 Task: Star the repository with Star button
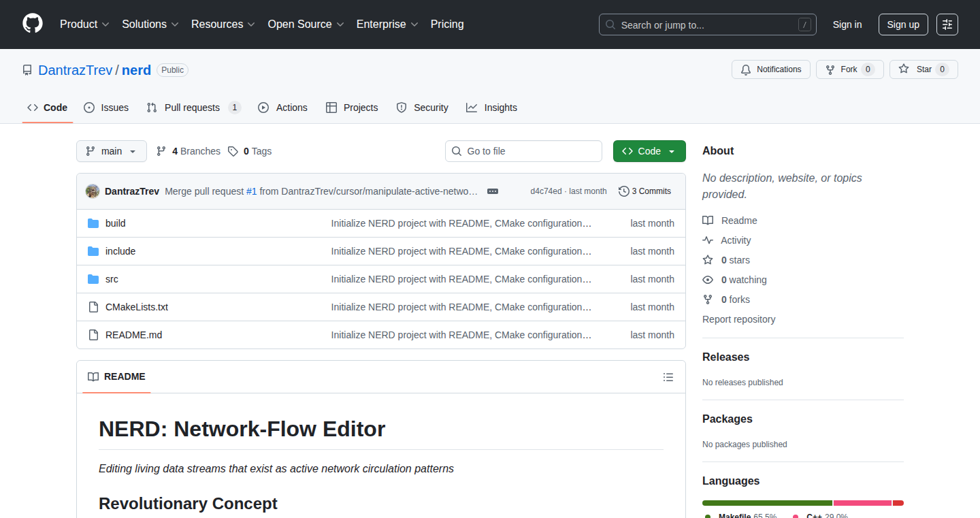tap(924, 69)
